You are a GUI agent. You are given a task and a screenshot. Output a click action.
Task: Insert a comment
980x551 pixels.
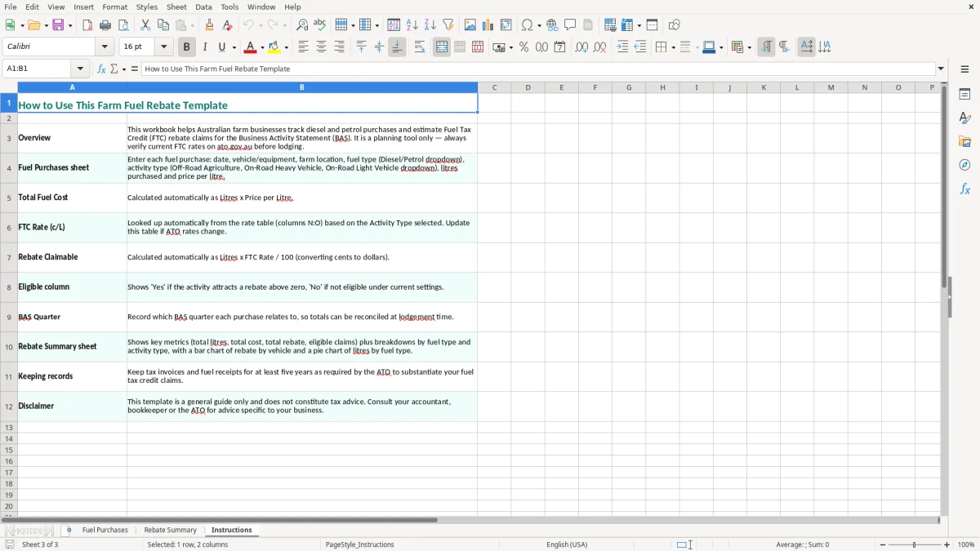tap(570, 25)
